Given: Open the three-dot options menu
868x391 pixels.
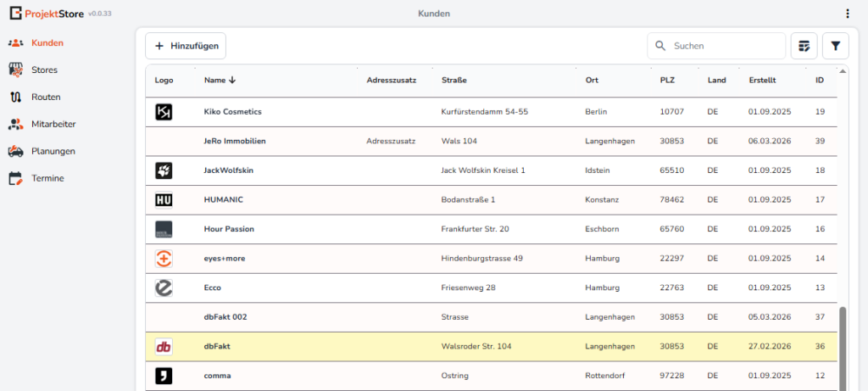Looking at the screenshot, I should tap(847, 14).
